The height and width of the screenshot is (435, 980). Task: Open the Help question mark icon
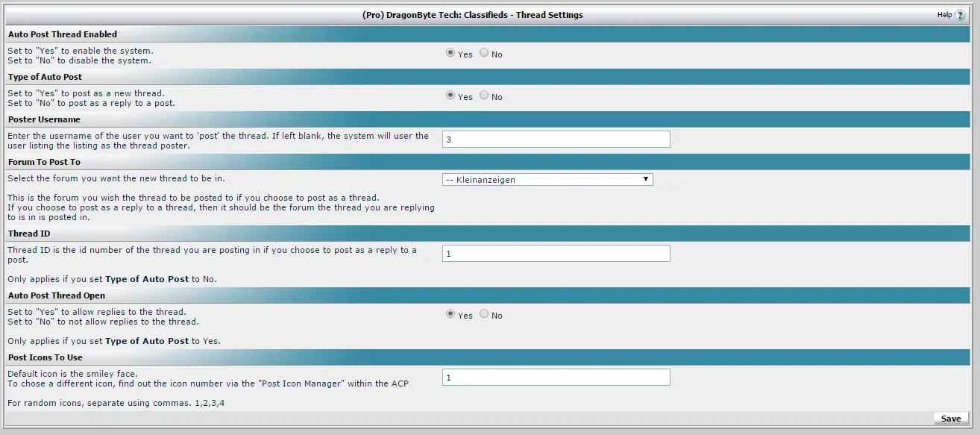click(x=960, y=15)
